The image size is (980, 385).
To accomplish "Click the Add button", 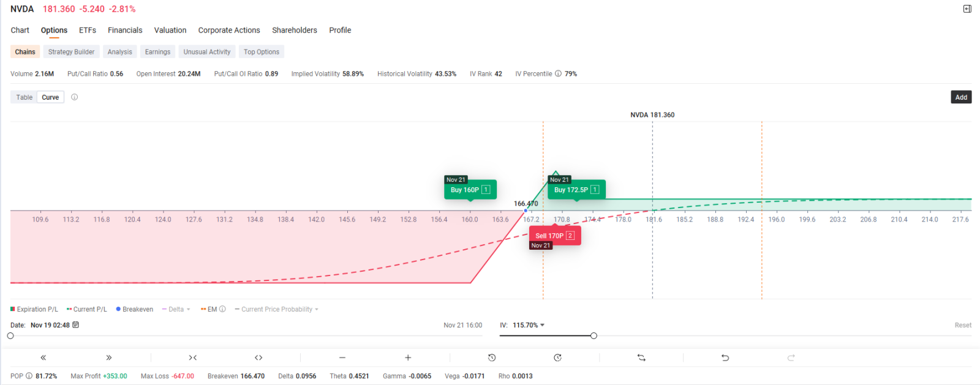I will click(961, 97).
